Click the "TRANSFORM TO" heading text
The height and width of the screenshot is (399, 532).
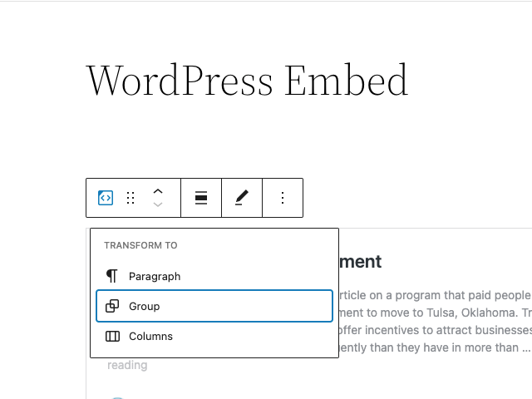point(140,245)
